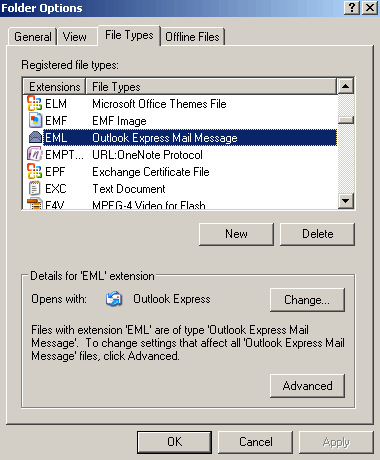Open the Offline Files tab
Screen dimensions: 380x460
coord(192,37)
